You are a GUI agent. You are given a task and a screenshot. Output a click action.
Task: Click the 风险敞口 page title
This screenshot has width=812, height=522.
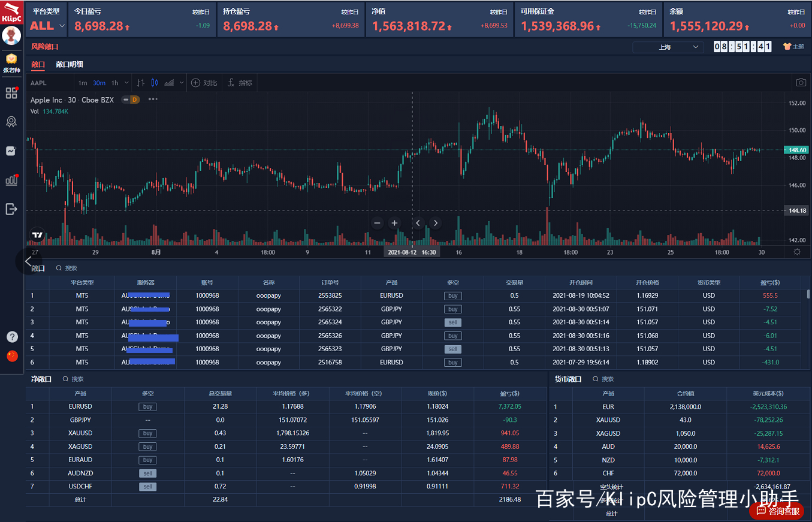coord(44,46)
